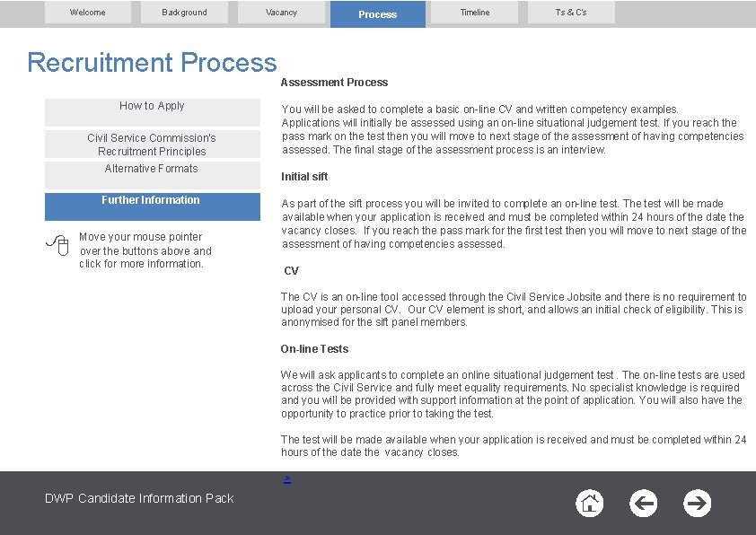Open the T's & C's section

(570, 13)
